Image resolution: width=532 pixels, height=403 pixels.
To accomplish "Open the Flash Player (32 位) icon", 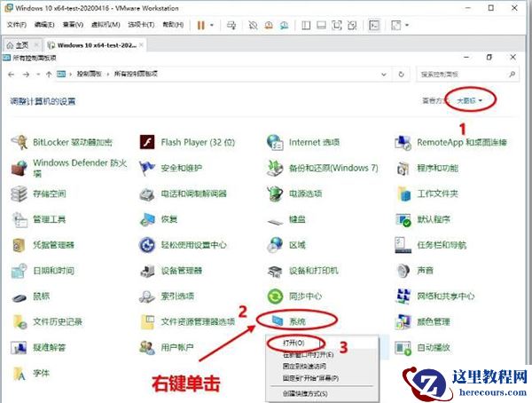I will coord(147,142).
